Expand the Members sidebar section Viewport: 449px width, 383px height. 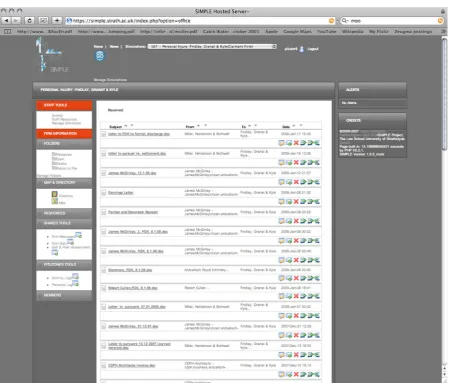pos(64,295)
